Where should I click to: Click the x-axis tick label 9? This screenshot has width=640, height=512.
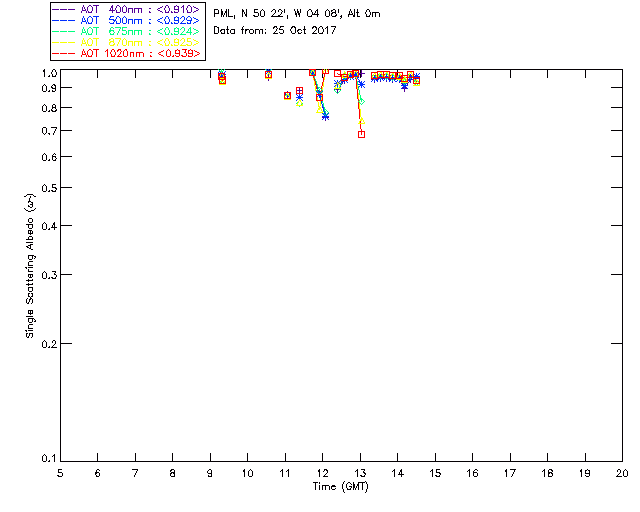tap(210, 473)
